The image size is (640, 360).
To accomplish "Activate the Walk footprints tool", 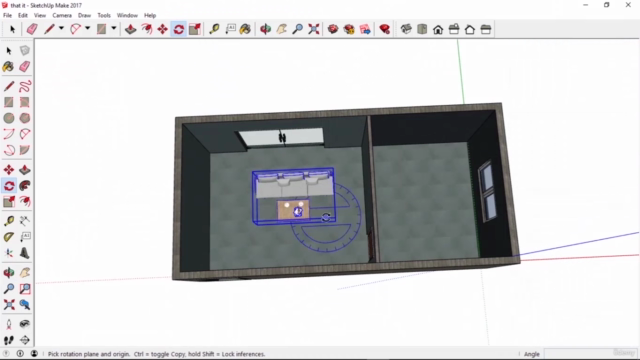I will coord(9,340).
